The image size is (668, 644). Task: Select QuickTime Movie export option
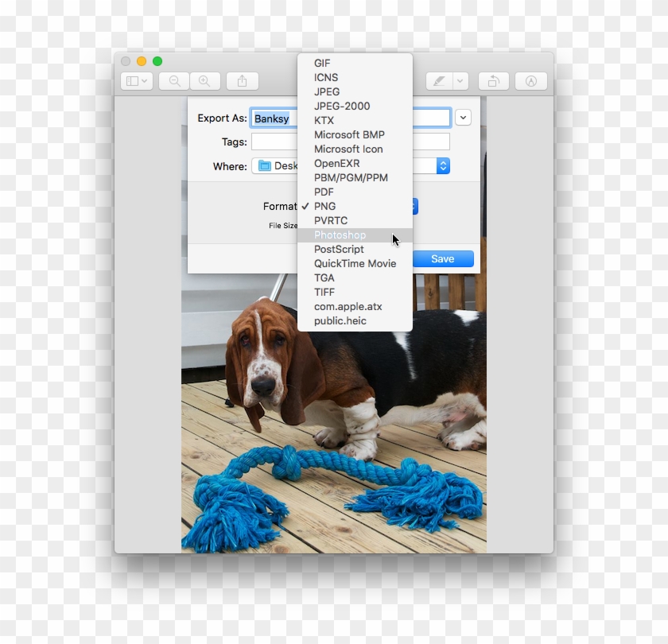click(x=355, y=263)
